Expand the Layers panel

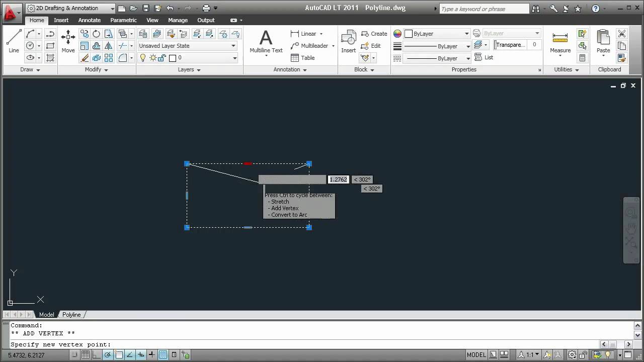tap(189, 69)
